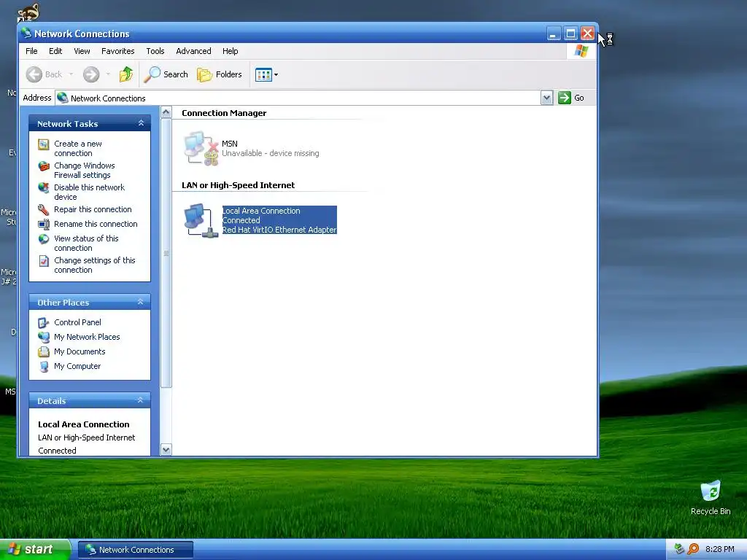747x560 pixels.
Task: Open the Edit menu
Action: [55, 51]
